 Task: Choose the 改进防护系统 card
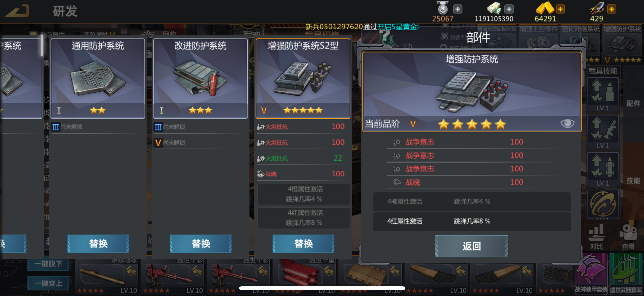(200, 78)
